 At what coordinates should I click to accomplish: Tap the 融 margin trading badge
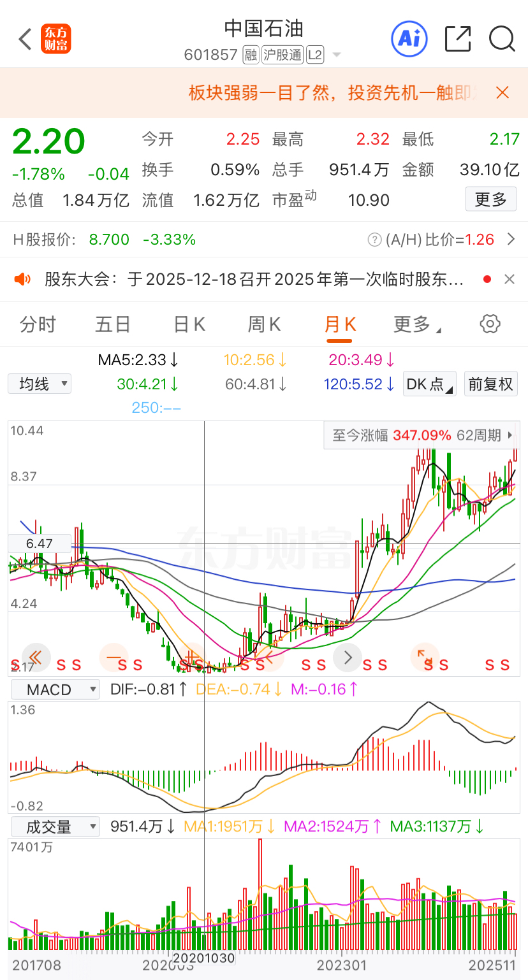[x=251, y=55]
